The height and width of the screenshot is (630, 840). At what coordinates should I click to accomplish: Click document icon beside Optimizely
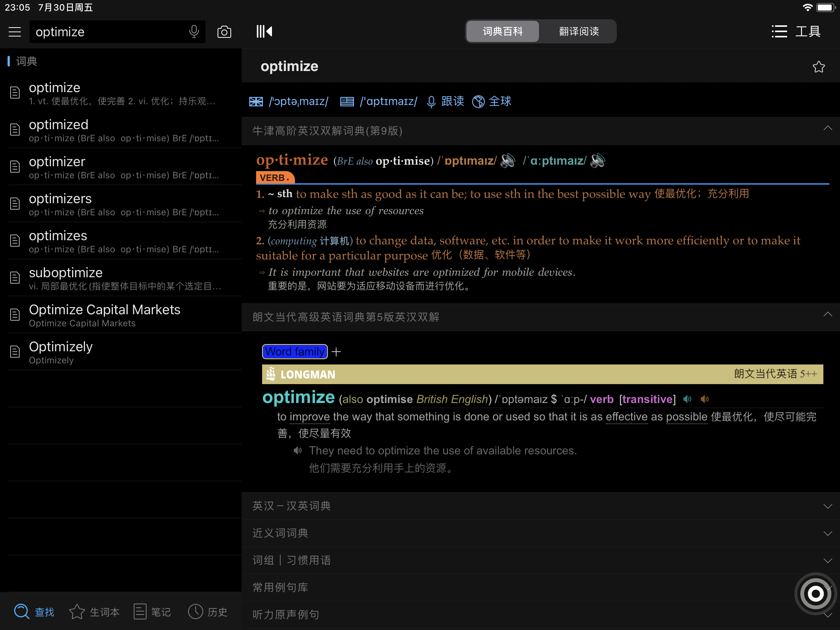(15, 352)
